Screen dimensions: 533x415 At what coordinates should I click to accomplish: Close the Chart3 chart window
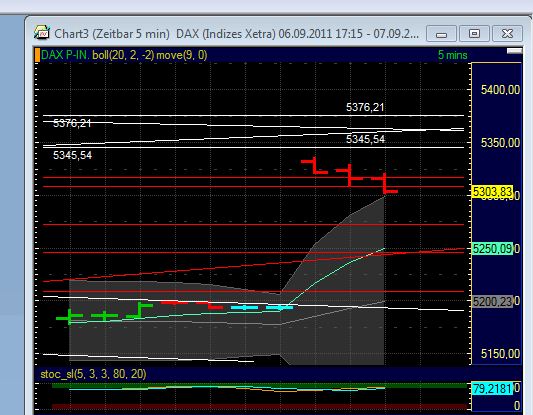click(507, 34)
